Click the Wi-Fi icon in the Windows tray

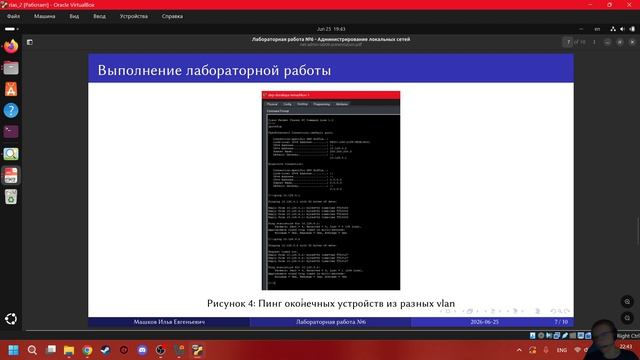click(577, 350)
